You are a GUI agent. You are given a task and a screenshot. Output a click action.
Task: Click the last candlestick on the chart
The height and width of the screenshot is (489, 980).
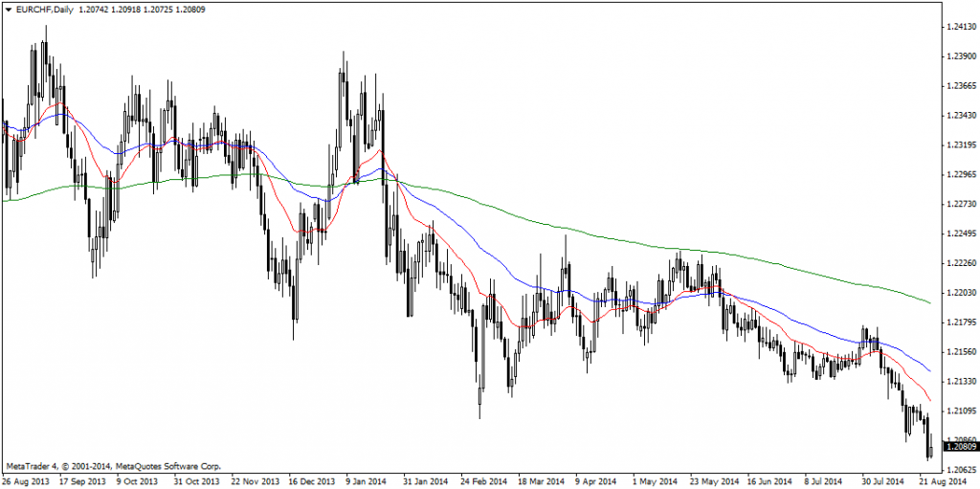coord(930,447)
